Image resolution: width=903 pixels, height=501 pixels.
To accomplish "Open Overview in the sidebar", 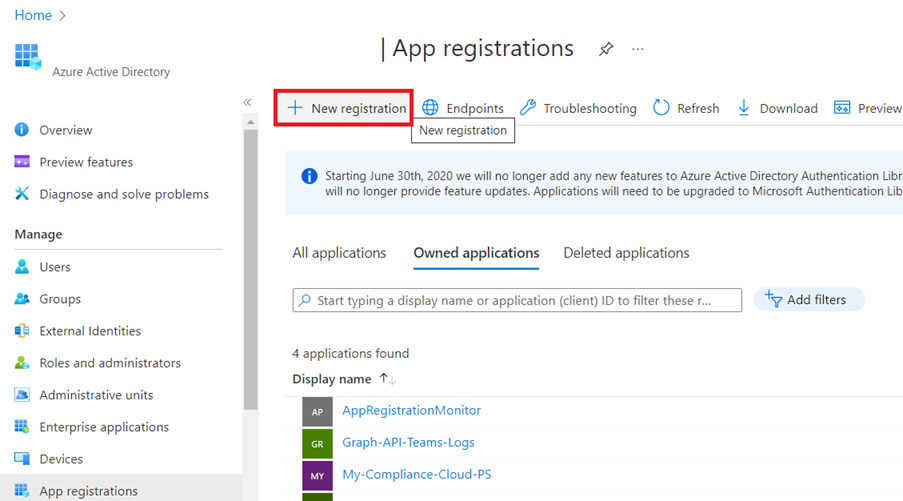I will (66, 130).
